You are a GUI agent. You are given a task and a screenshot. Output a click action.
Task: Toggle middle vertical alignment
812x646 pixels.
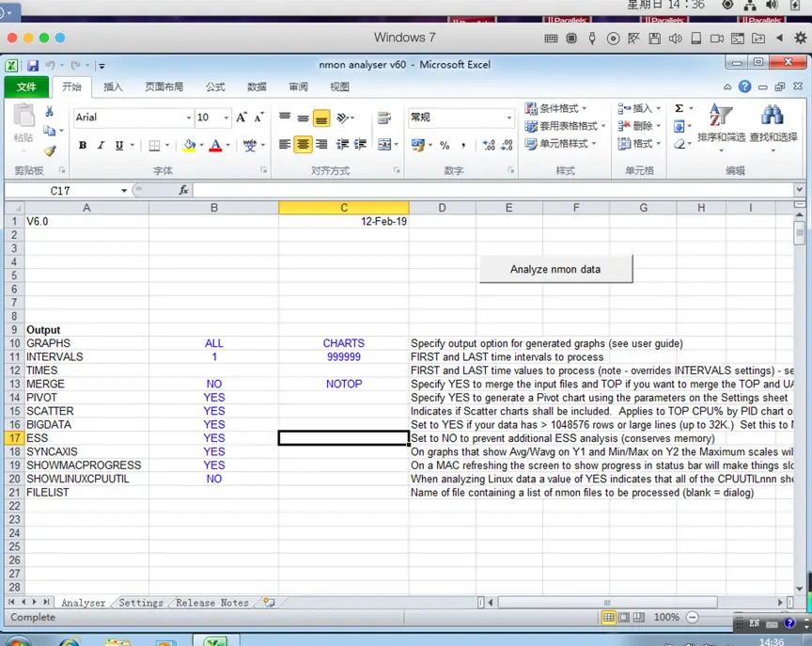pyautogui.click(x=303, y=118)
